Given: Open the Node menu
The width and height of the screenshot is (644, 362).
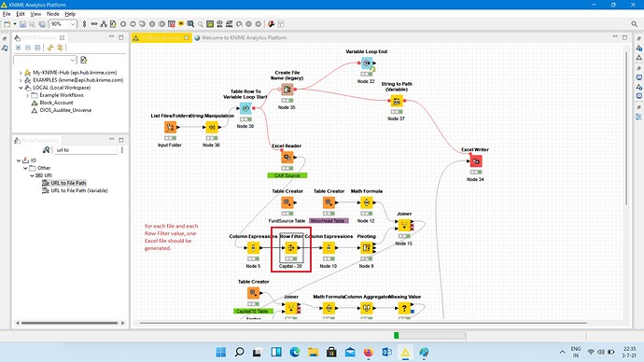Looking at the screenshot, I should [52, 14].
